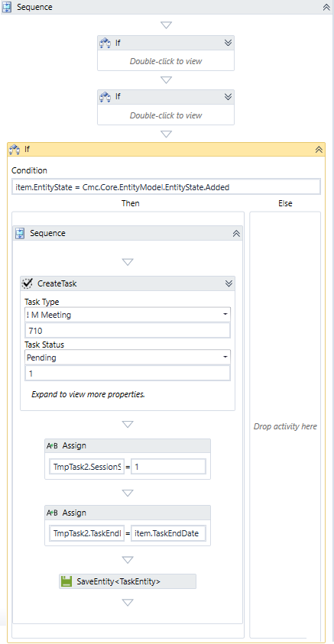Click the SaveEntity<TaskEntity> save icon

click(66, 581)
